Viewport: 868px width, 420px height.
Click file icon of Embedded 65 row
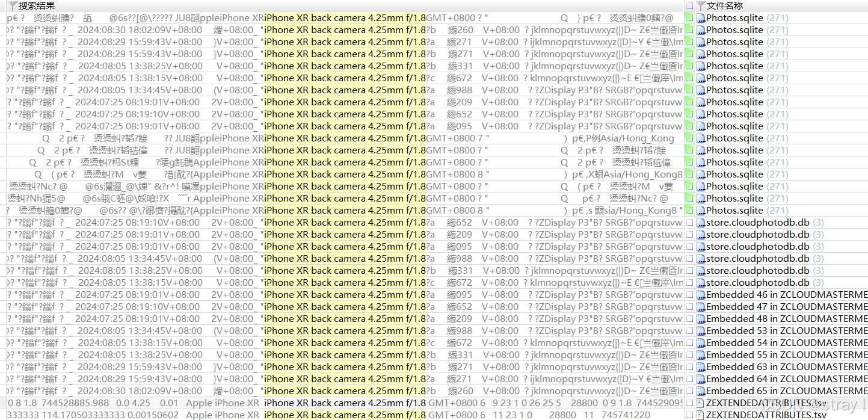[701, 391]
